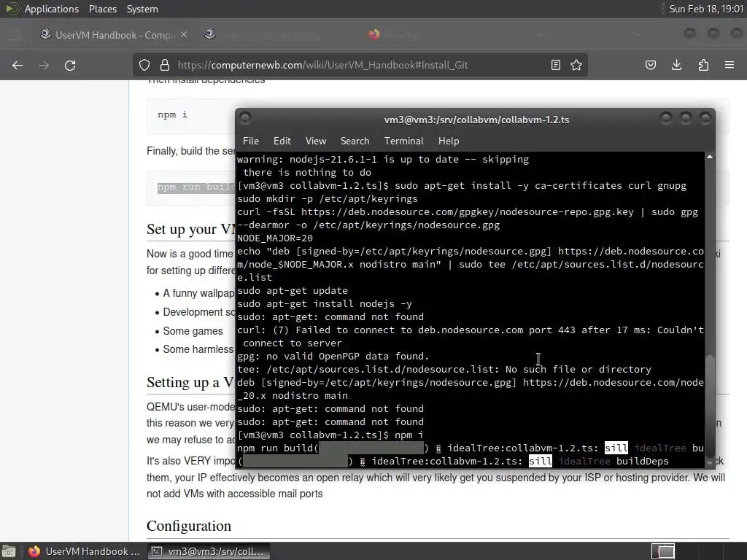Bookmark this page with the star
Viewport: 747px width, 560px height.
(576, 65)
